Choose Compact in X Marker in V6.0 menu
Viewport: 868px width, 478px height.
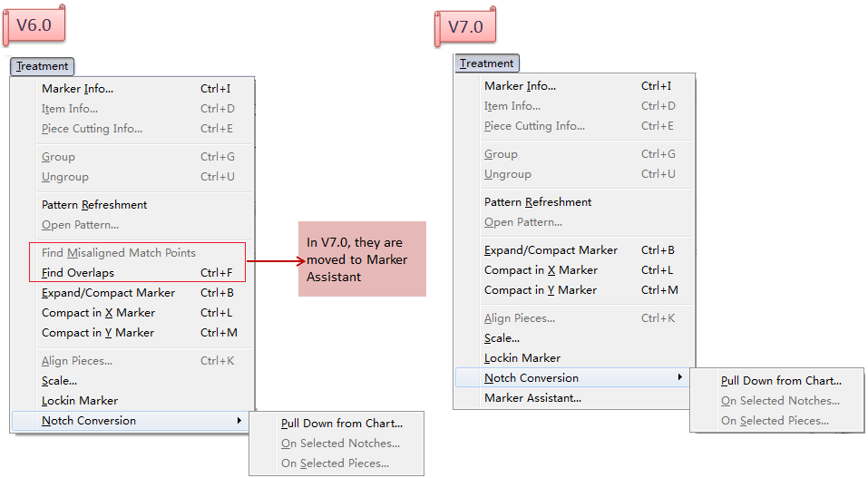point(98,313)
